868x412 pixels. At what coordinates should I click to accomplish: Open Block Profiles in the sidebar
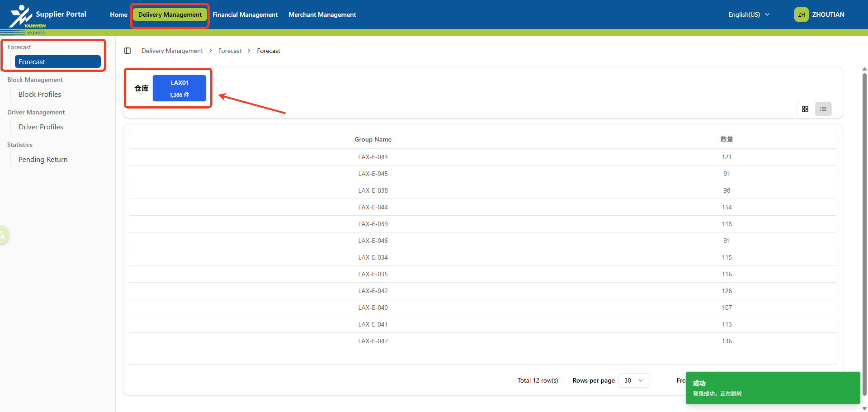pos(40,95)
